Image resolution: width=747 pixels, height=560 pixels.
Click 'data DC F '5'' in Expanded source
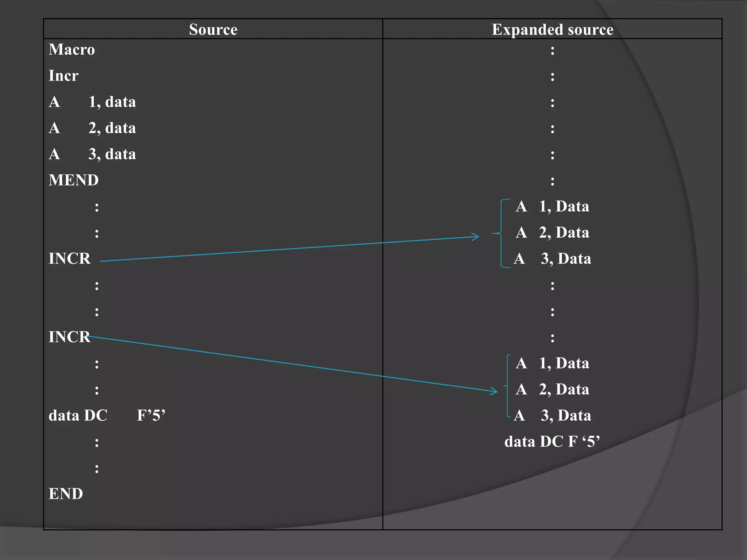tap(552, 442)
